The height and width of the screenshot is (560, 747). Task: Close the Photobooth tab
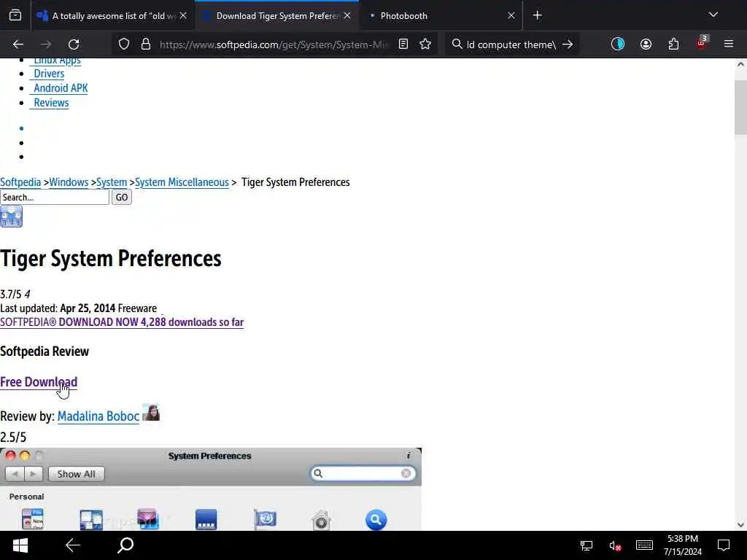click(x=511, y=16)
